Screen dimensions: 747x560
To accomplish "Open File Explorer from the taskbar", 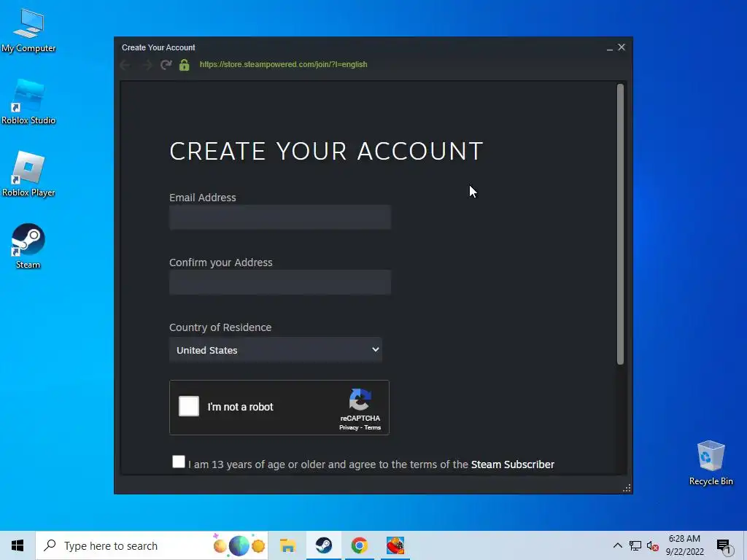I will (287, 545).
